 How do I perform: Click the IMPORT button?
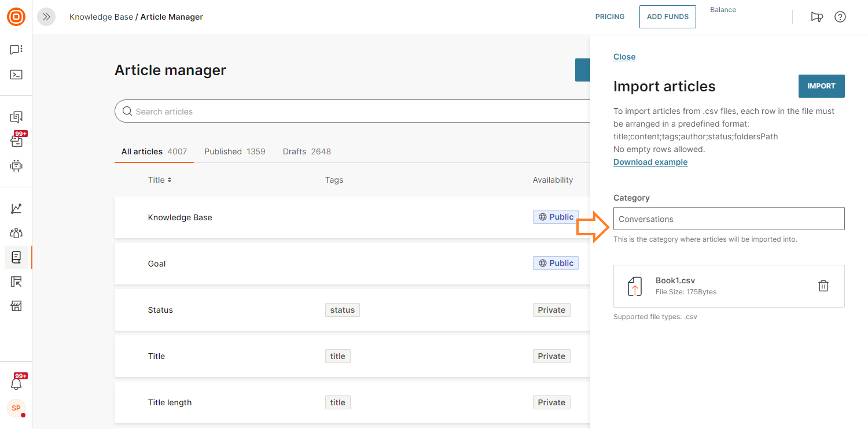coord(821,86)
